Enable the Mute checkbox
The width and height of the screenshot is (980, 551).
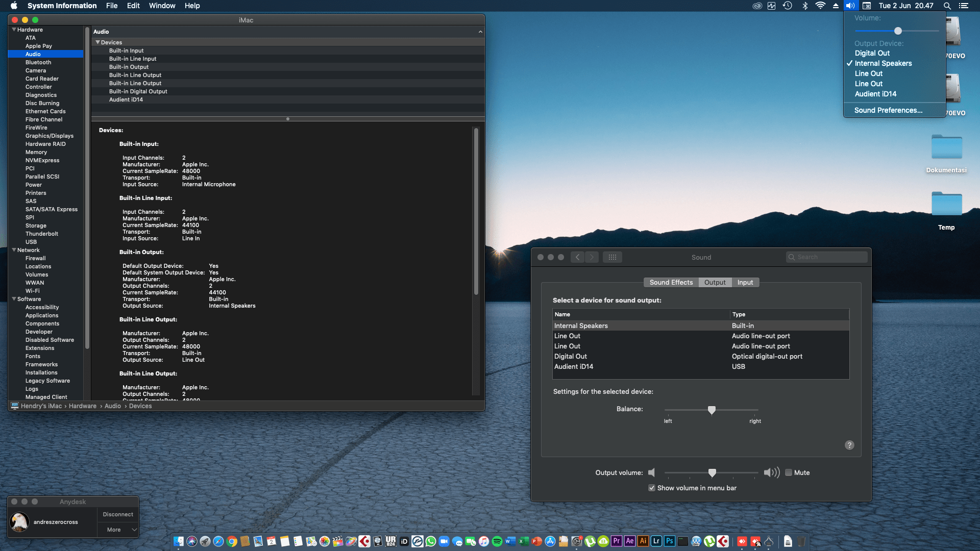[x=789, y=472]
